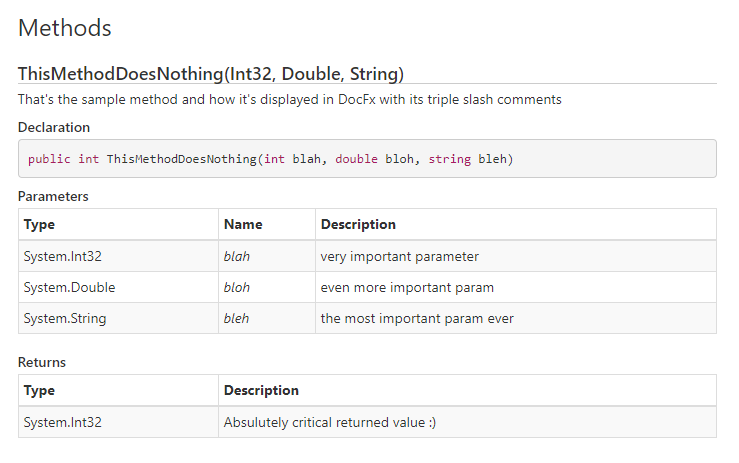Image resolution: width=739 pixels, height=463 pixels.
Task: Click System.Int32 in the Returns table
Action: click(x=63, y=422)
